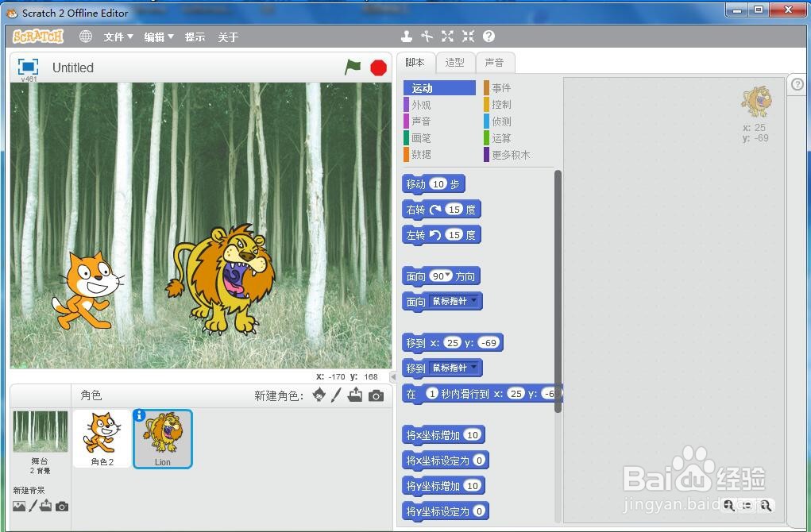
Task: Open the help panel question mark
Action: click(797, 83)
